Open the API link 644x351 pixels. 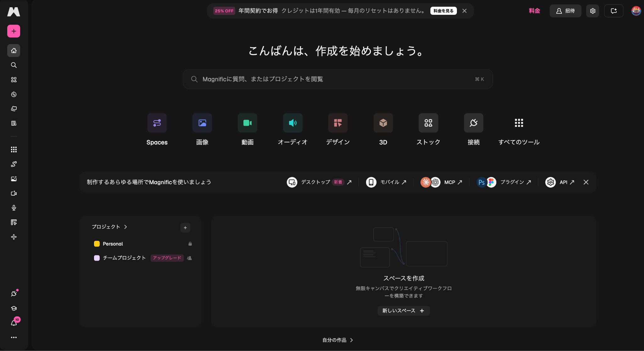560,182
